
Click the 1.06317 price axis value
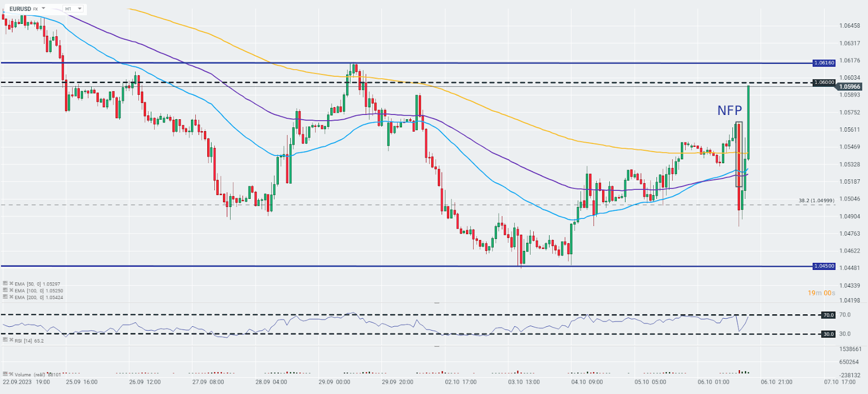coord(850,43)
